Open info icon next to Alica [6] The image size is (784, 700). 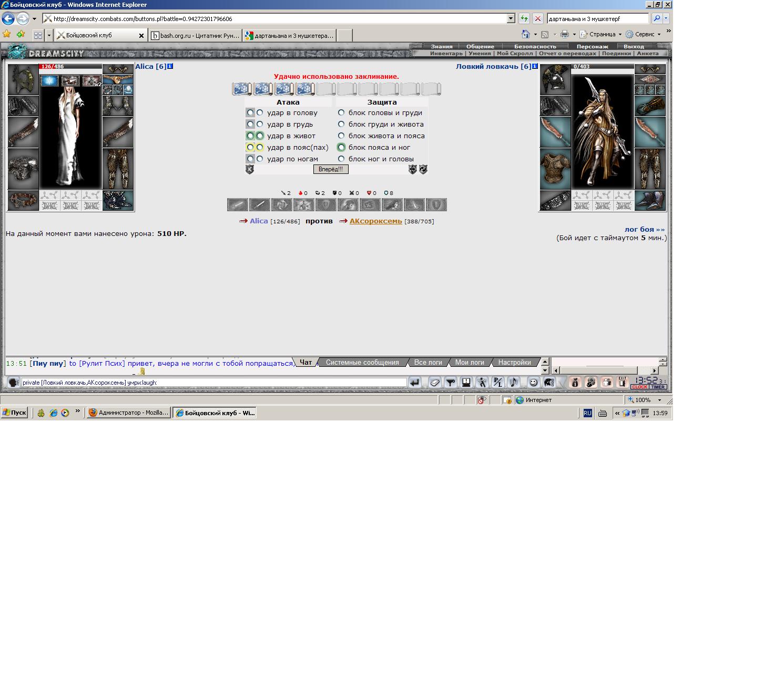pyautogui.click(x=170, y=67)
